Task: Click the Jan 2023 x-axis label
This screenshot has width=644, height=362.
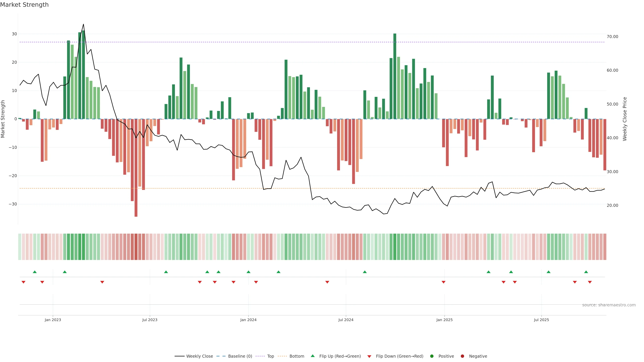Action: pyautogui.click(x=53, y=320)
